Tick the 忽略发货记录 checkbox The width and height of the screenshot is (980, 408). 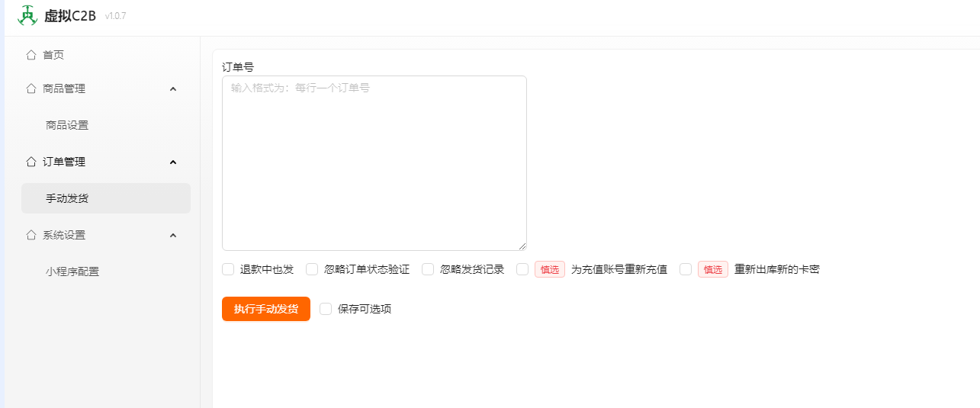click(428, 269)
